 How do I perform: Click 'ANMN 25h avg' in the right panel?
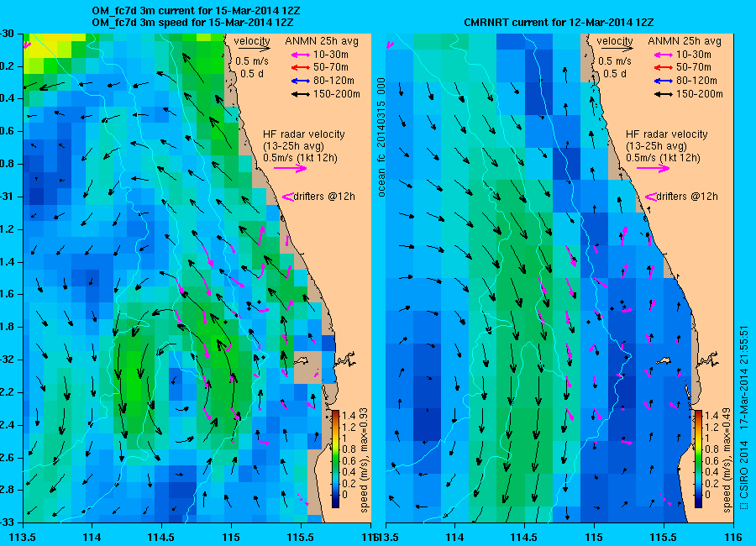(x=685, y=41)
